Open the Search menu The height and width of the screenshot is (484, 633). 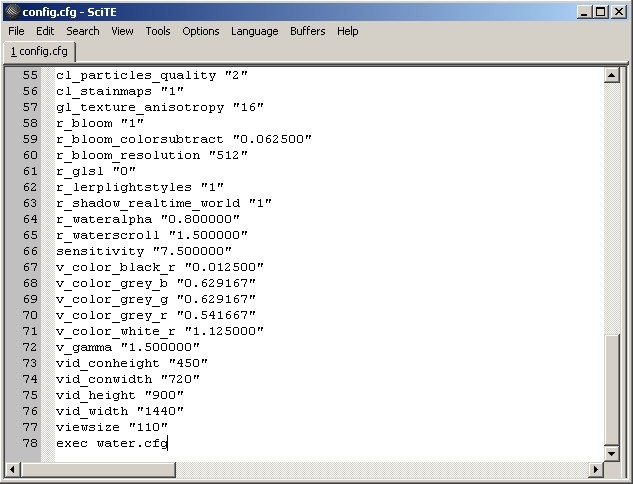pos(83,31)
